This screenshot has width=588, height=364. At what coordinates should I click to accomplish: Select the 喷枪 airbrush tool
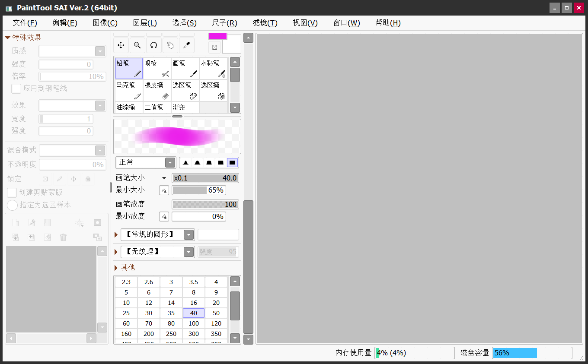[x=157, y=68]
